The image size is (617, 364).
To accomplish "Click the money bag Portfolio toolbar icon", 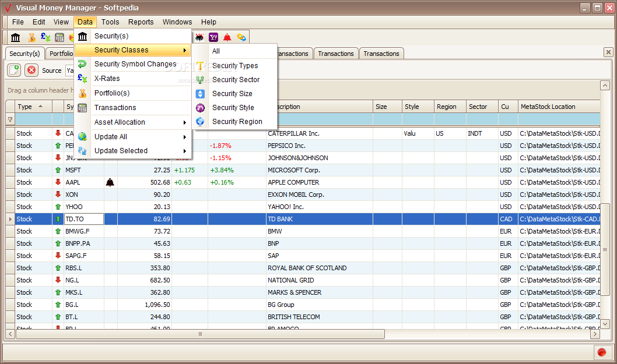I will point(31,37).
